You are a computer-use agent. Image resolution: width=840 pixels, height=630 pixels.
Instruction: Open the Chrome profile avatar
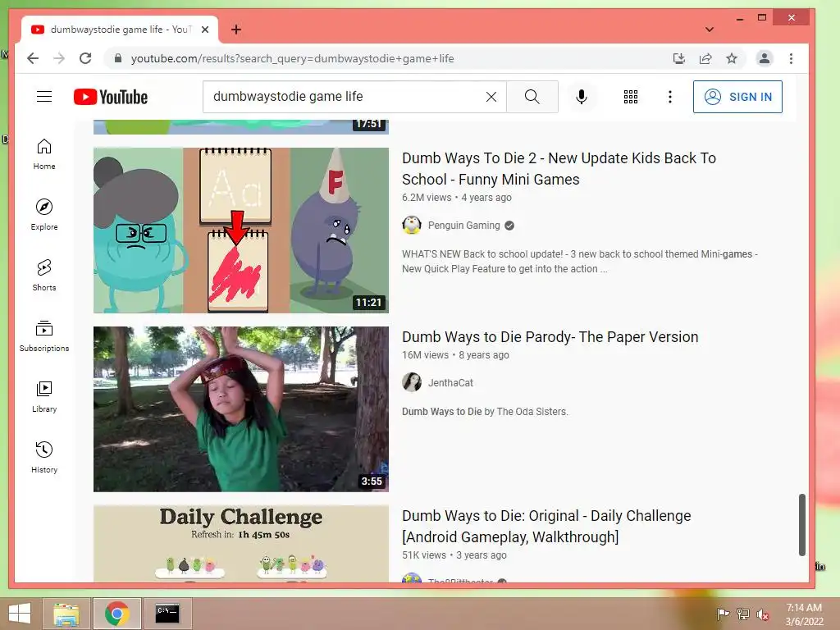coord(765,58)
